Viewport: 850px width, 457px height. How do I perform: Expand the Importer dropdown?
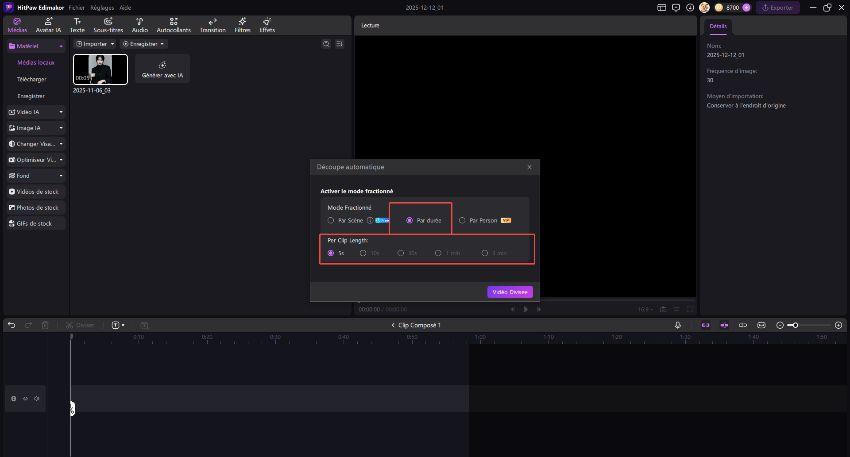96,44
